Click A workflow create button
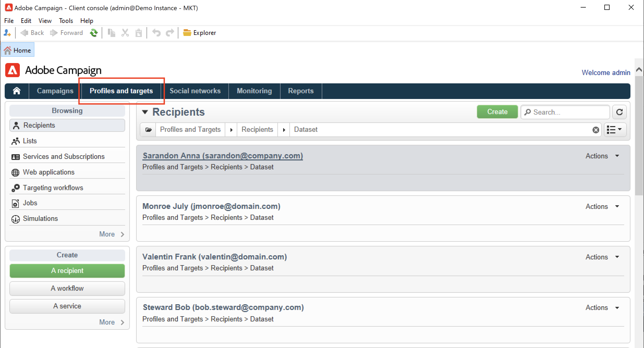Viewport: 644px width, 348px height. (x=67, y=288)
